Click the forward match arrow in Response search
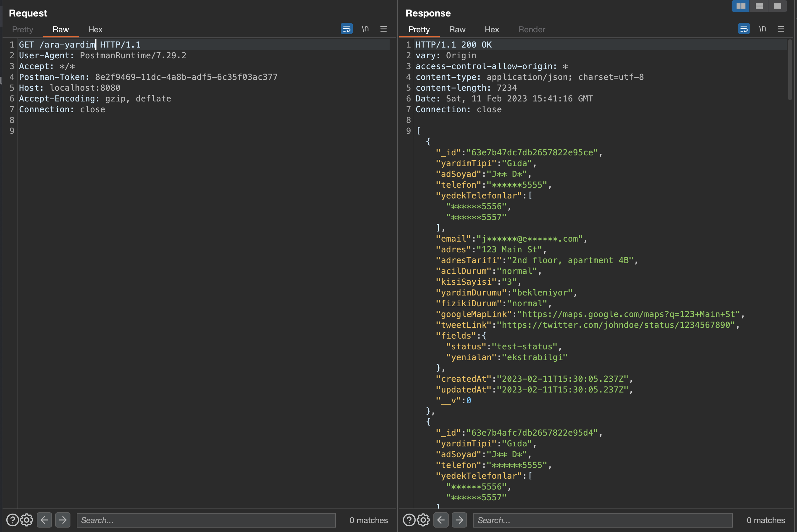Image resolution: width=797 pixels, height=532 pixels. coord(459,520)
